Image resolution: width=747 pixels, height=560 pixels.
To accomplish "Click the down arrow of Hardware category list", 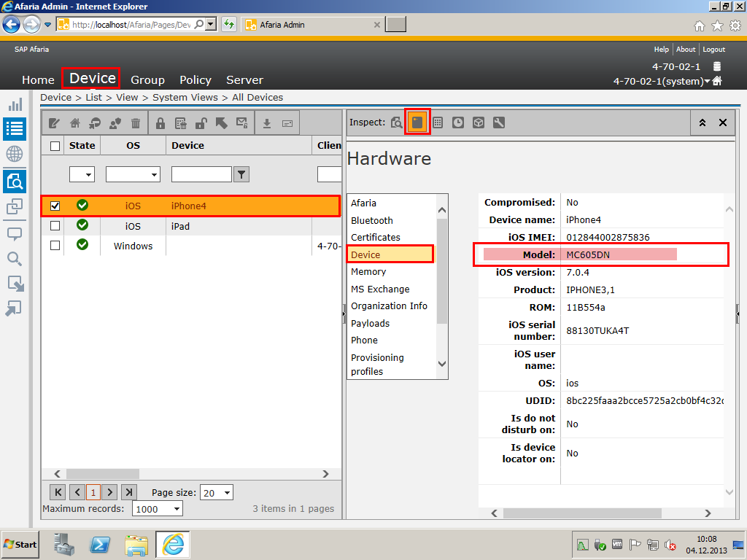I will (x=442, y=364).
